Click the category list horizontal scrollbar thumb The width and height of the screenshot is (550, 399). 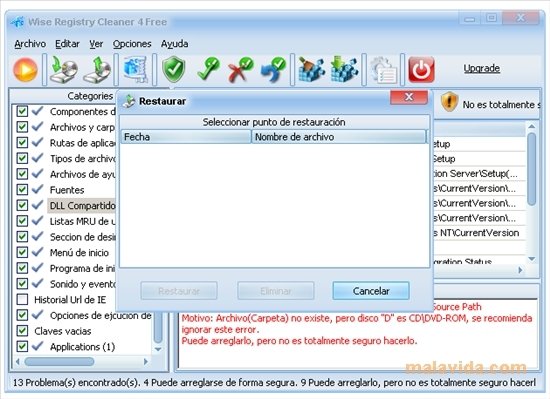tap(59, 361)
